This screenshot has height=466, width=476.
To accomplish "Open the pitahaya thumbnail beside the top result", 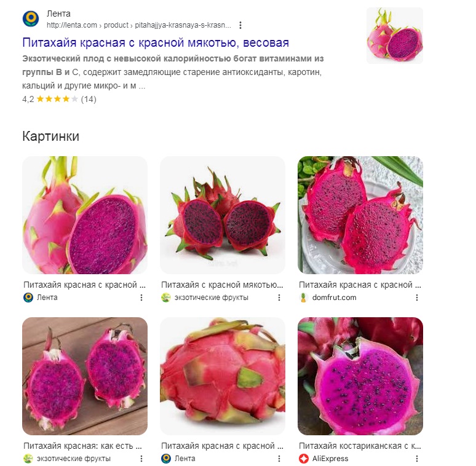I will point(395,36).
